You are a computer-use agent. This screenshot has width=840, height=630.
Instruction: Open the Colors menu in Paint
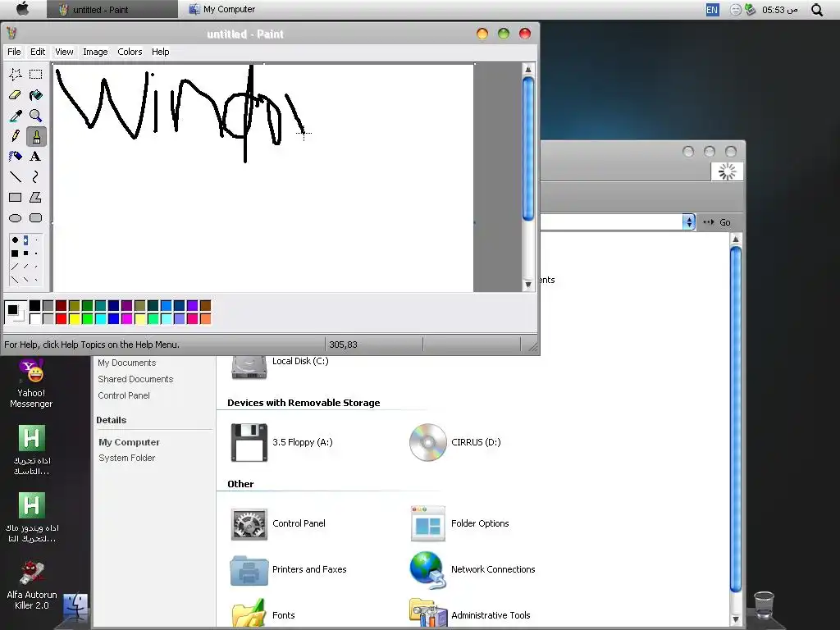tap(130, 52)
